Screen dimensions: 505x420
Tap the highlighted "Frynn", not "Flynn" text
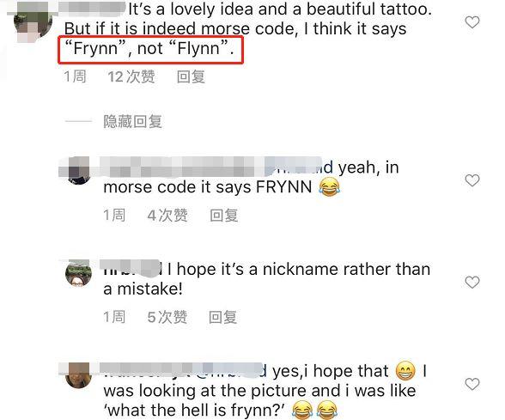[150, 50]
